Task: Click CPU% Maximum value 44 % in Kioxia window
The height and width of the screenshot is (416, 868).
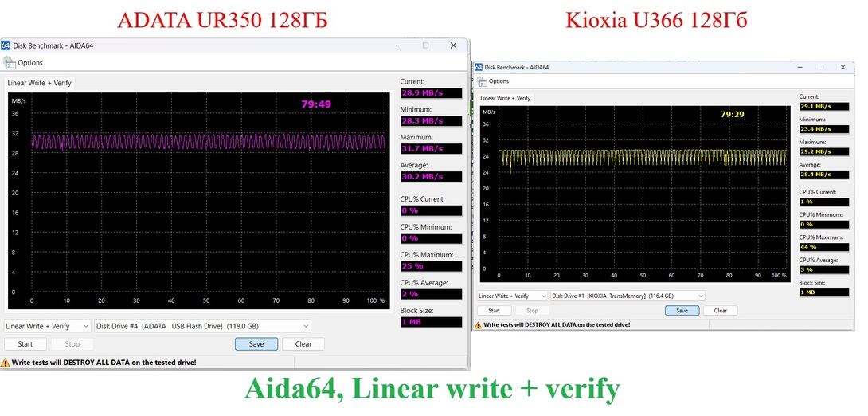Action: point(823,247)
